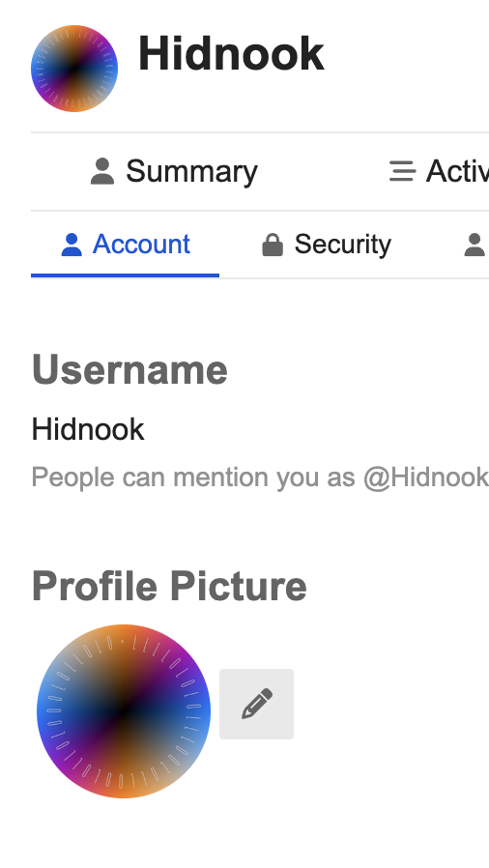Click the Username section heading

click(130, 370)
